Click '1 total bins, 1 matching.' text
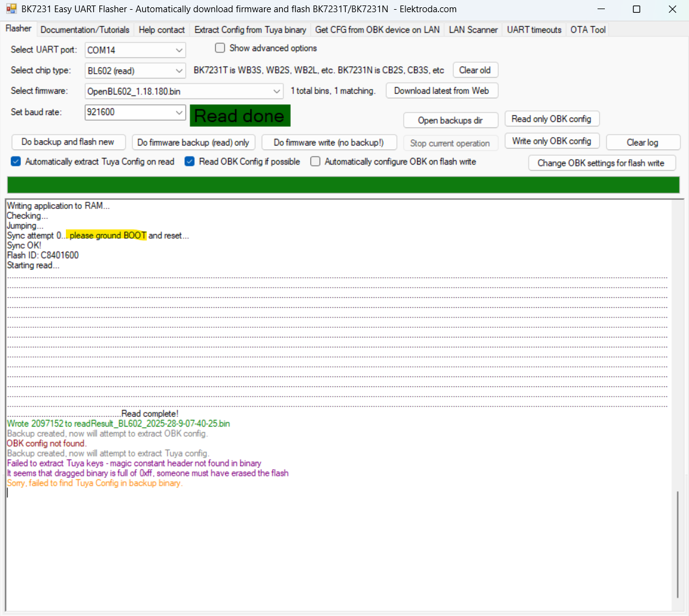689x616 pixels. point(333,91)
